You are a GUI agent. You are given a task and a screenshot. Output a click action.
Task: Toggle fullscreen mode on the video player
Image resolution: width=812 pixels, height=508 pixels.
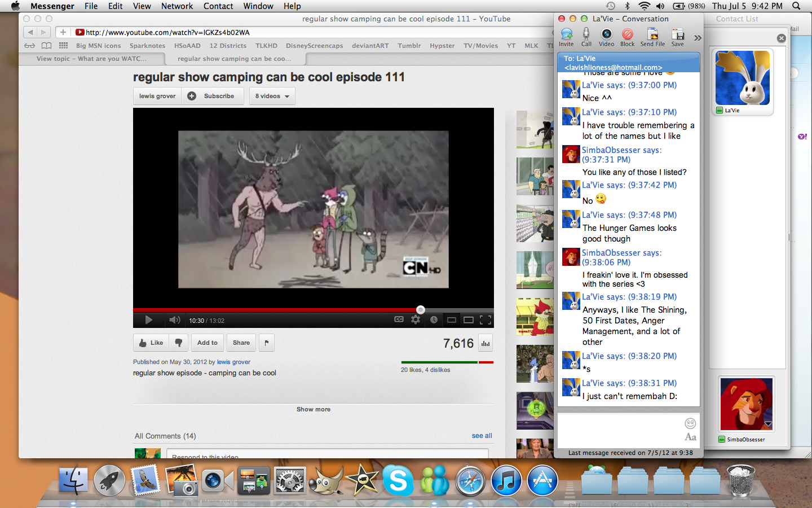pyautogui.click(x=485, y=320)
